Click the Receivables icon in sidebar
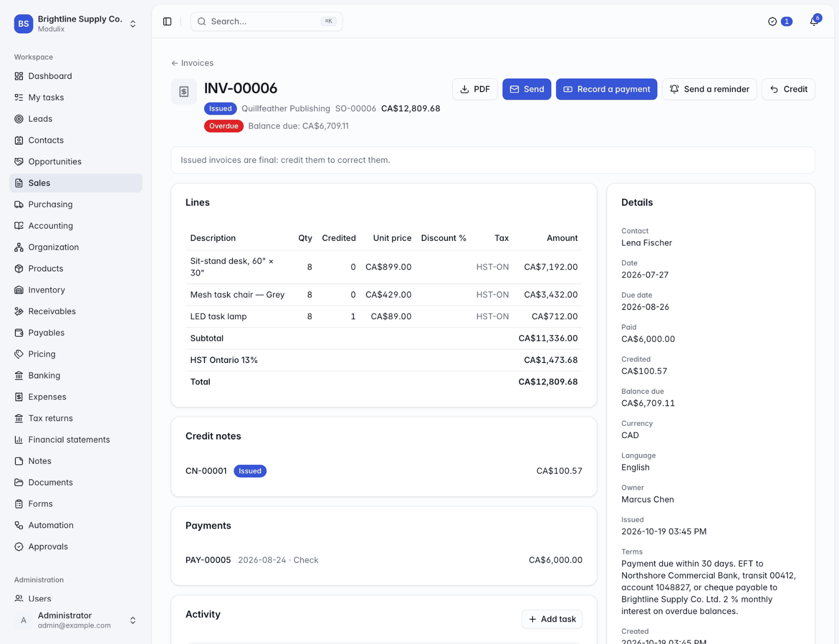 click(x=19, y=311)
